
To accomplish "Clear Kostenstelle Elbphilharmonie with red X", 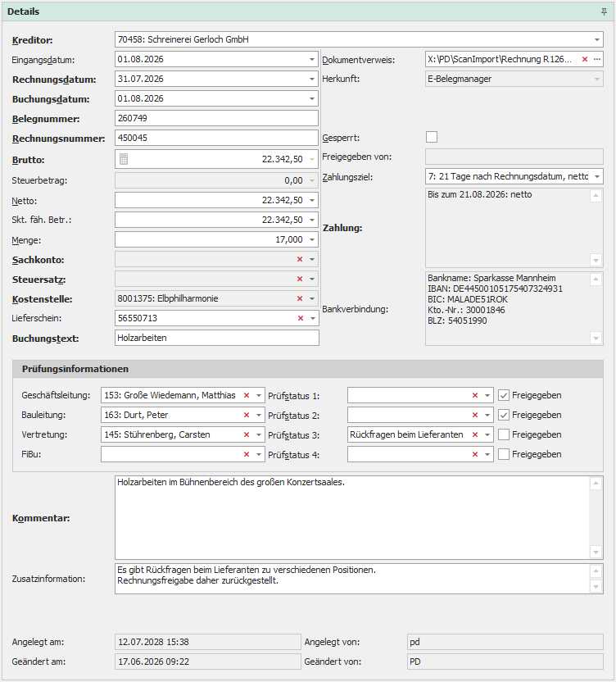I will pos(300,298).
